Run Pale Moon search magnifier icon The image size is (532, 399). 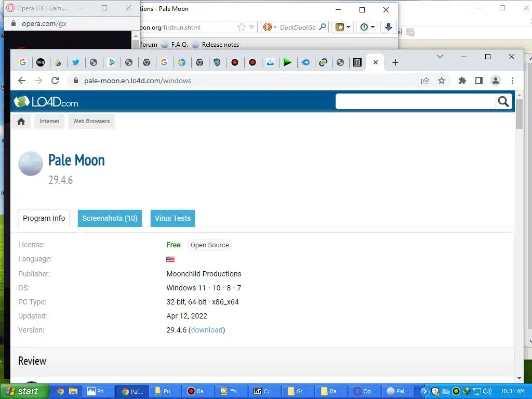click(322, 27)
